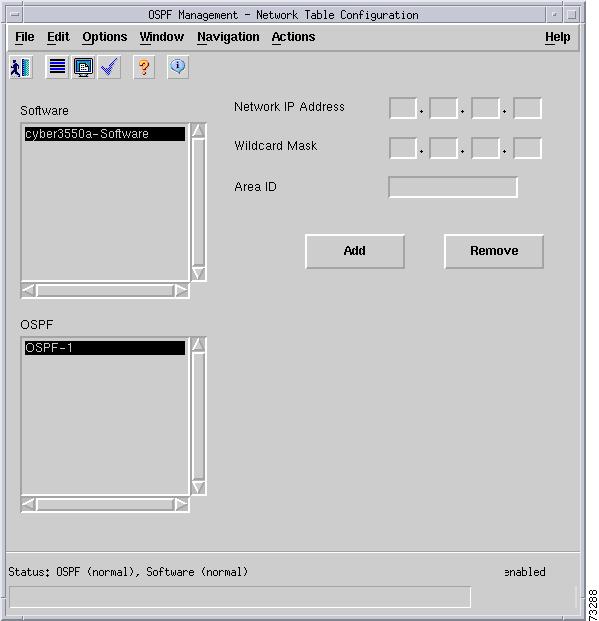Screen dimensions: 599x621
Task: Click the Remove button
Action: [x=494, y=251]
